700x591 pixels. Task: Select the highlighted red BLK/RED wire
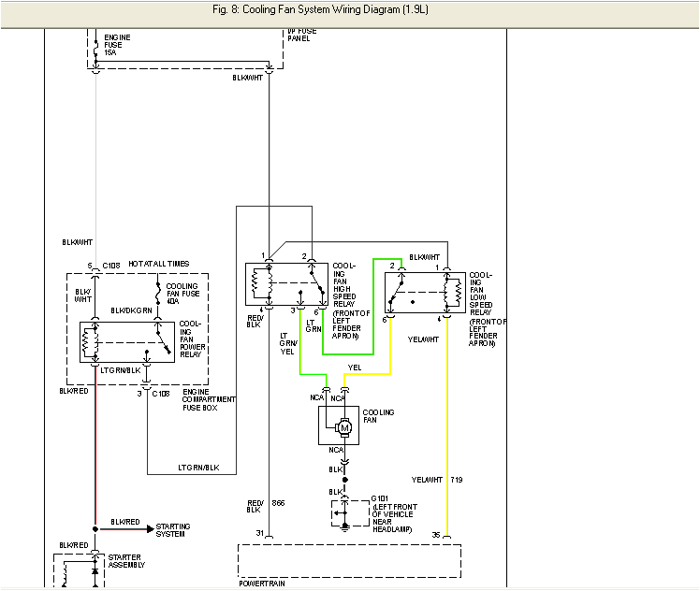coord(95,449)
